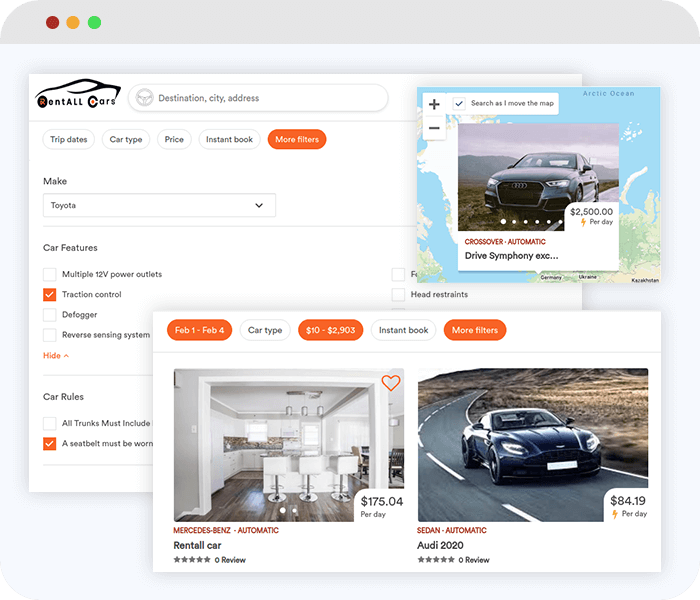Click the green macOS maximize dot
Image resolution: width=700 pixels, height=600 pixels.
tap(94, 22)
